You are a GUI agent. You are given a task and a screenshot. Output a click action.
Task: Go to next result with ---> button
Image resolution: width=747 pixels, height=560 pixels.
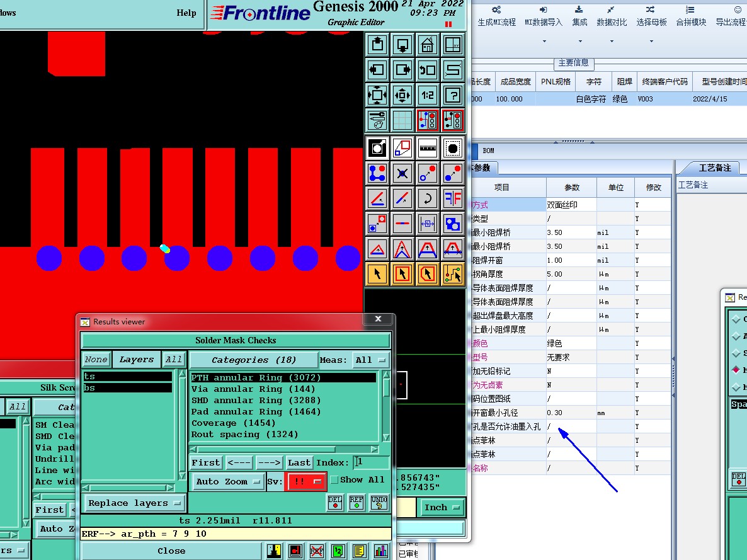tap(269, 462)
